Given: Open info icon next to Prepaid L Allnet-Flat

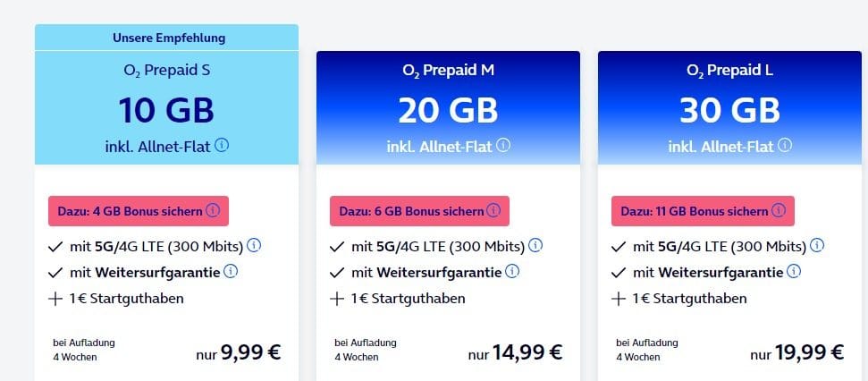Looking at the screenshot, I should pyautogui.click(x=784, y=145).
